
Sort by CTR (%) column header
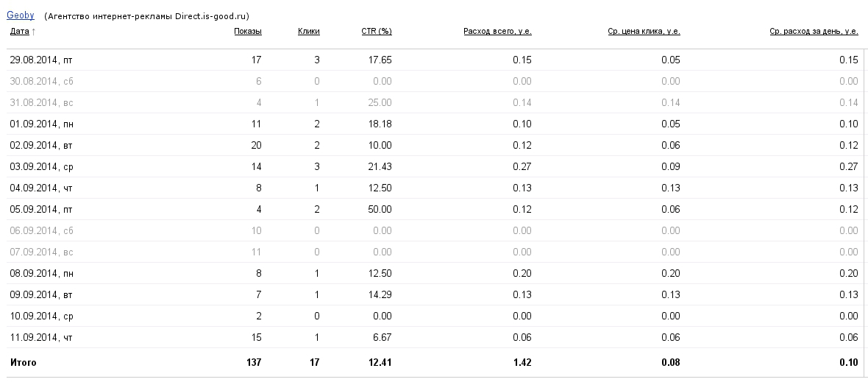tap(376, 31)
